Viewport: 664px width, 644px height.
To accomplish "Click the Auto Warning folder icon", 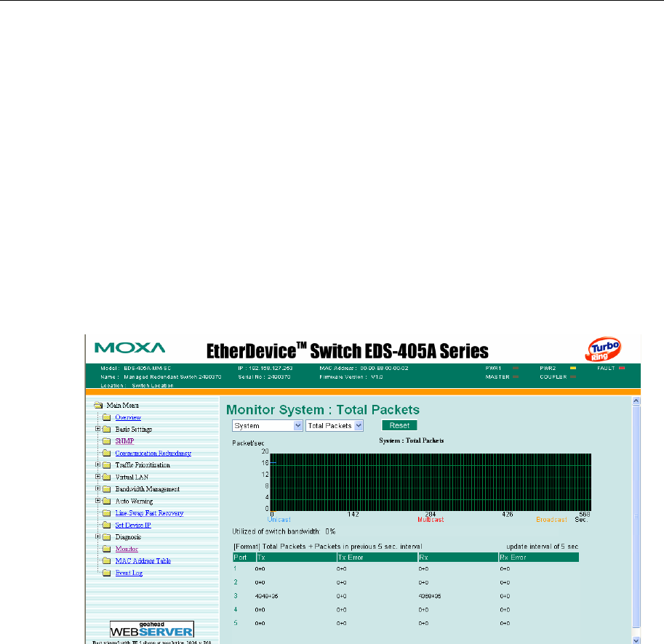I will pos(107,502).
